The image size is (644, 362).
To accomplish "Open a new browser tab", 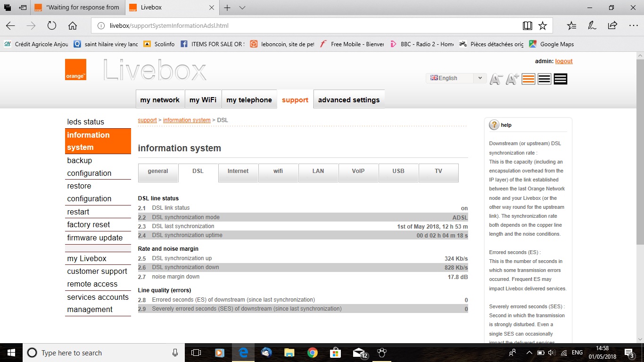I will 227,8.
